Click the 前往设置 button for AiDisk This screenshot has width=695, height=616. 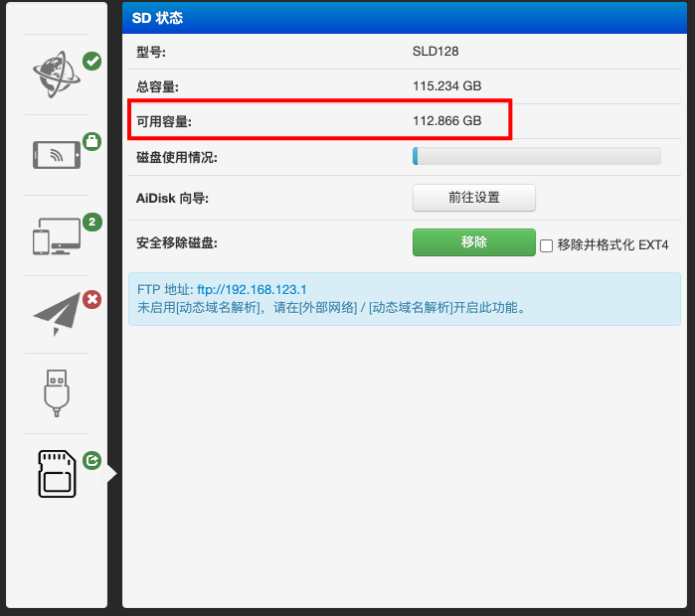pyautogui.click(x=473, y=198)
